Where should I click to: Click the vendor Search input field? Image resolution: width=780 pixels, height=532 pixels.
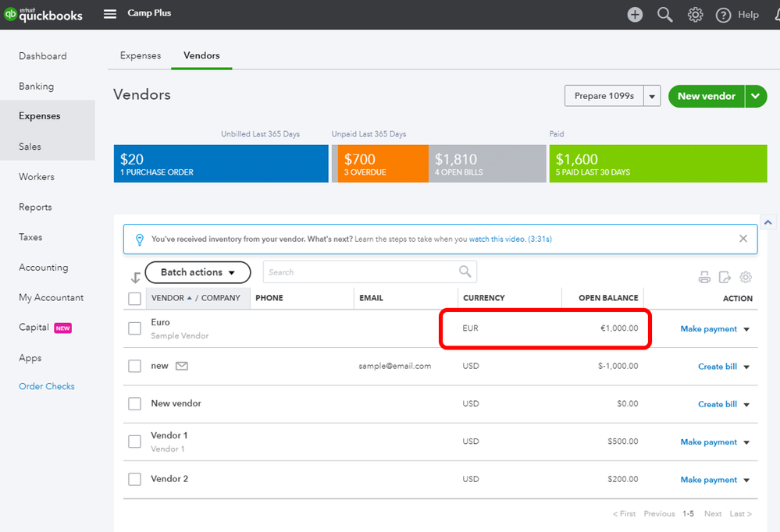click(359, 272)
